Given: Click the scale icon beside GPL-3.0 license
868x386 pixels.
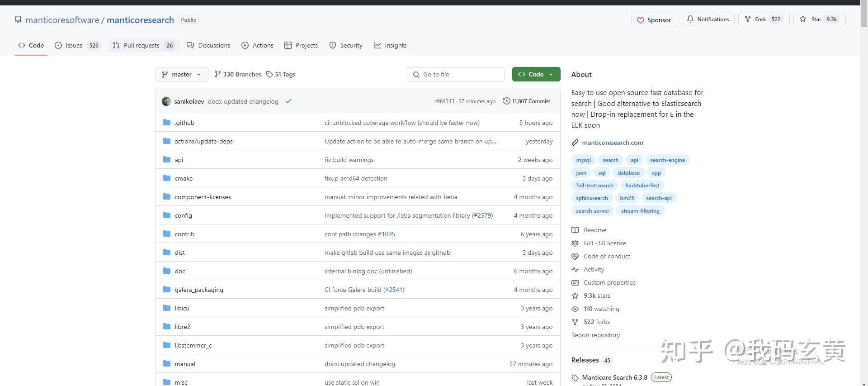Looking at the screenshot, I should coord(575,243).
